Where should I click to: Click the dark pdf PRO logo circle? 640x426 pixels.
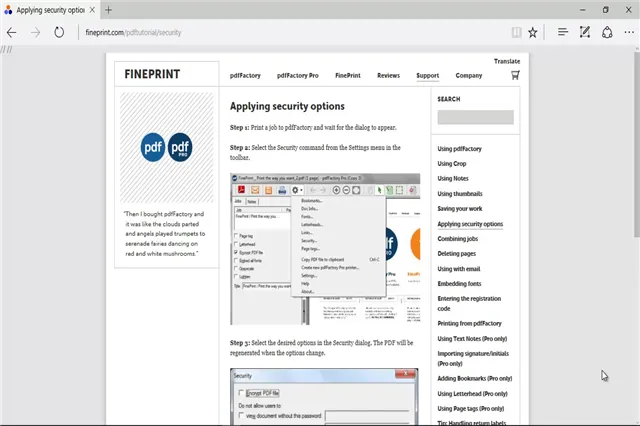180,147
